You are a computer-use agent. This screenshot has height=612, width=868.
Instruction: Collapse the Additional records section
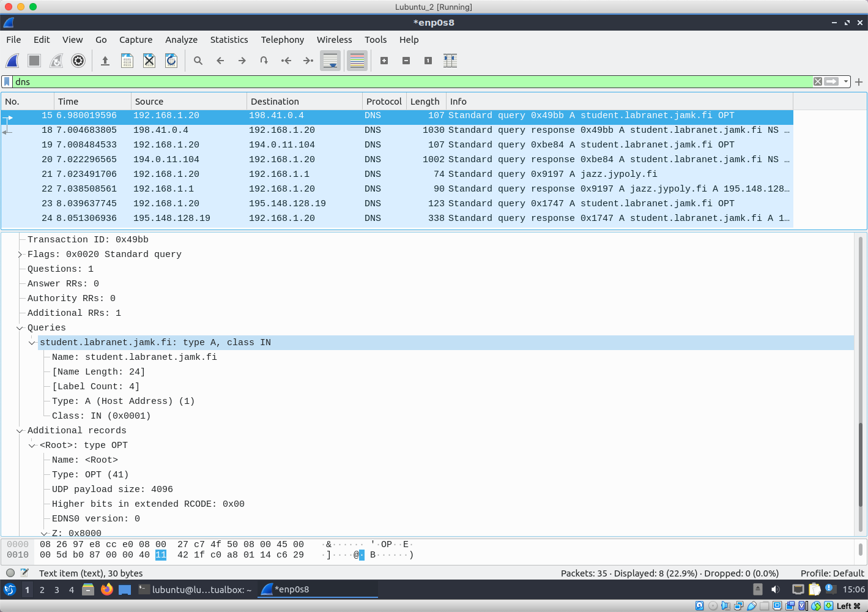click(x=20, y=431)
